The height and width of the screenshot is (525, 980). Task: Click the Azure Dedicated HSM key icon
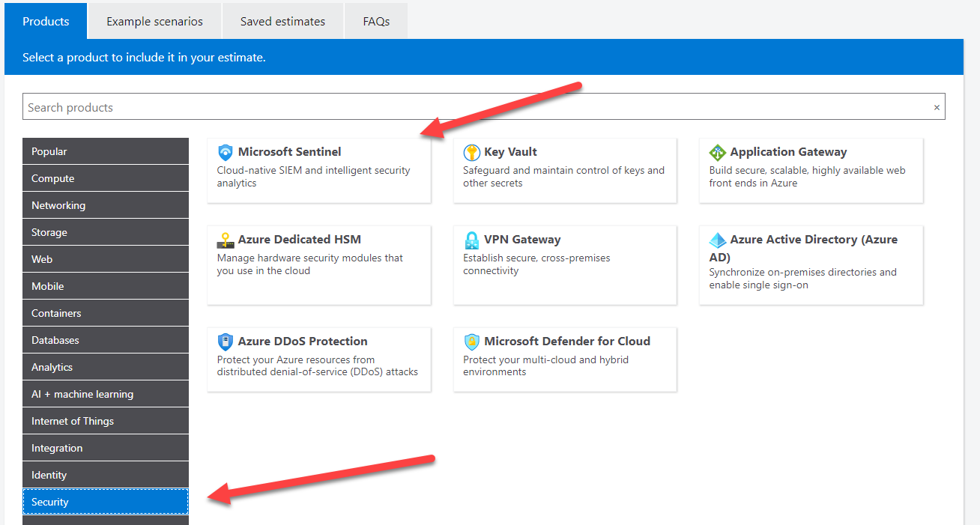pyautogui.click(x=226, y=239)
